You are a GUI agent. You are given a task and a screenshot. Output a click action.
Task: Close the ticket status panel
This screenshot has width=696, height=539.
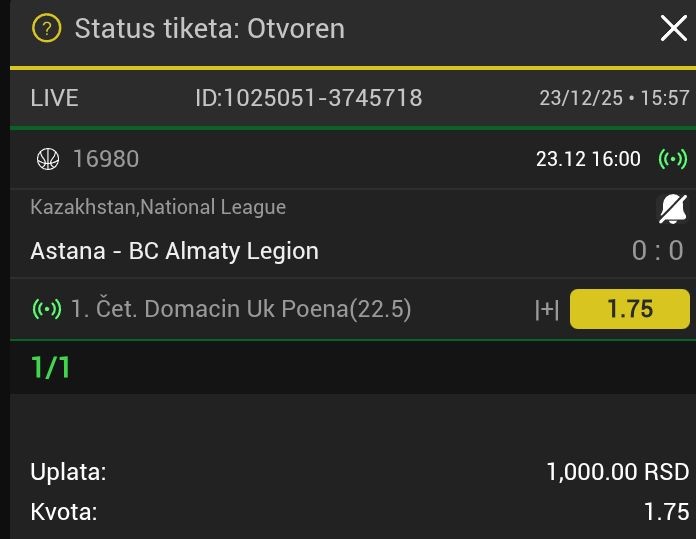673,28
